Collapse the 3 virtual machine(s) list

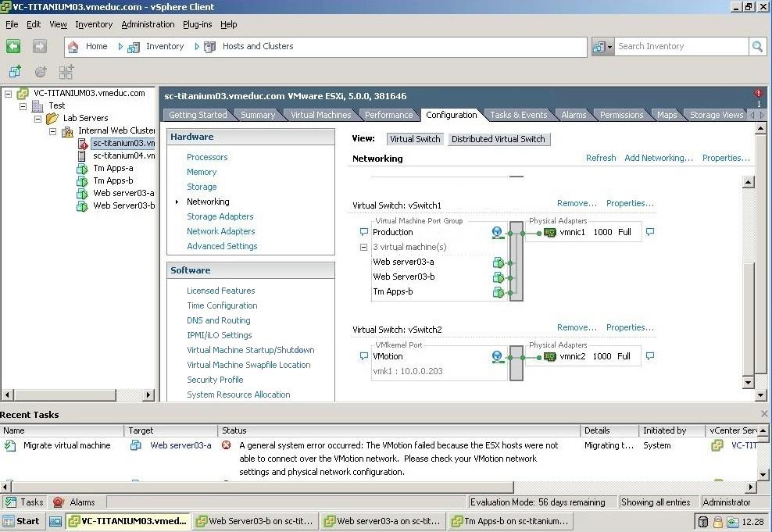(364, 247)
